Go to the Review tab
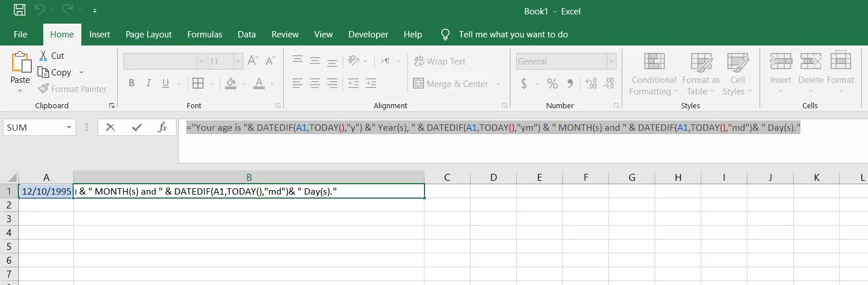The image size is (868, 285). pos(285,35)
